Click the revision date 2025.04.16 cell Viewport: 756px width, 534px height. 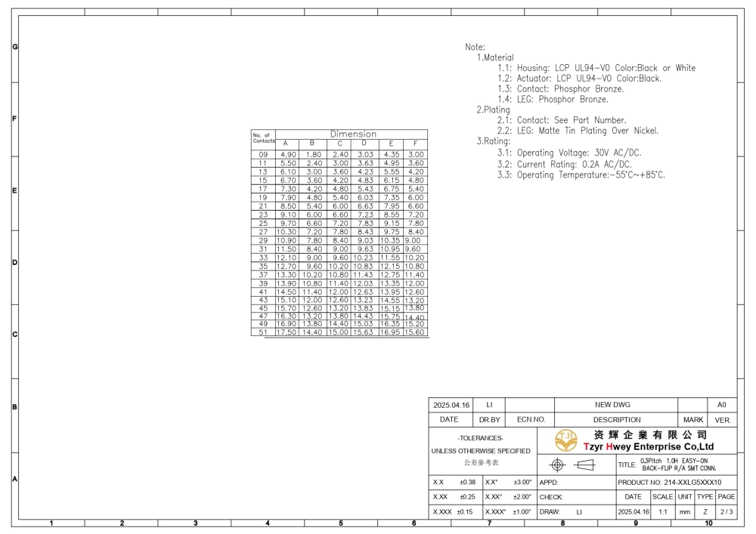[451, 405]
